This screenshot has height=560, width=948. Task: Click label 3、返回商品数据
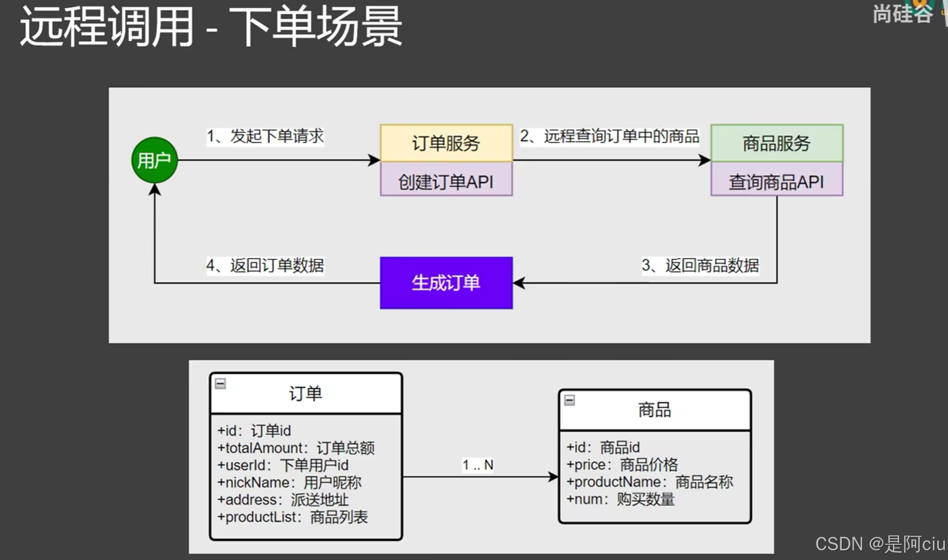point(700,266)
